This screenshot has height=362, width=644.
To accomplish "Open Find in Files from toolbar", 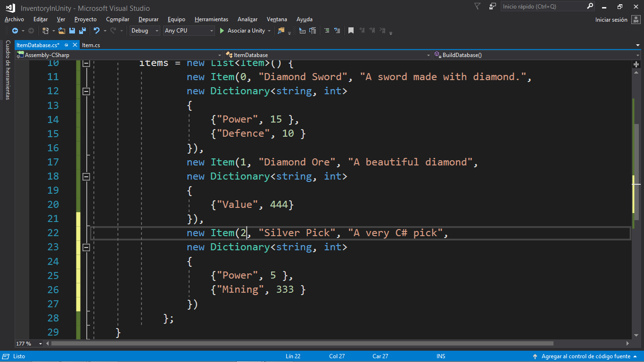I will tap(281, 31).
